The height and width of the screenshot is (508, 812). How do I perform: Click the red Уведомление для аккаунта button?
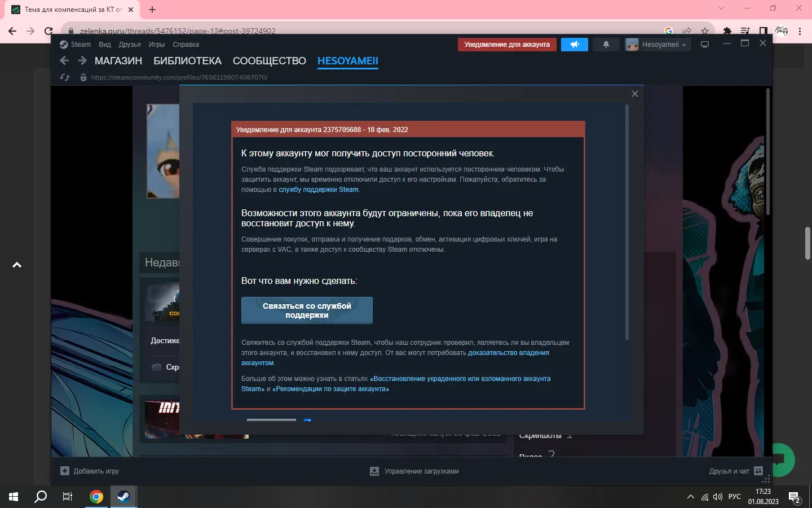(x=507, y=45)
